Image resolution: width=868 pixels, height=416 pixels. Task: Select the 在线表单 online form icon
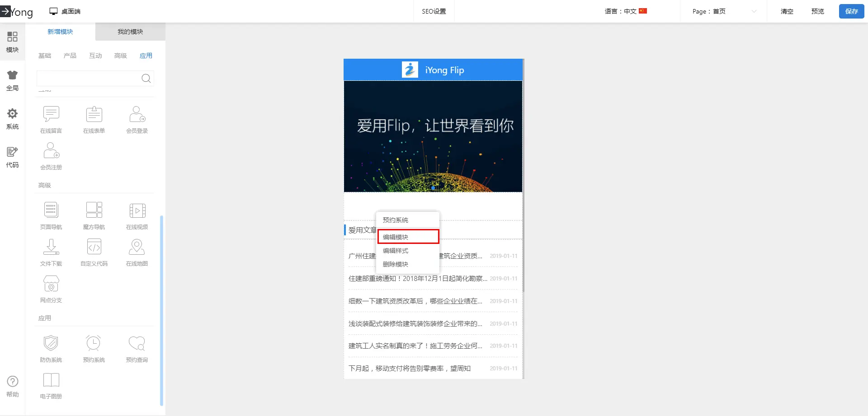[x=94, y=115]
